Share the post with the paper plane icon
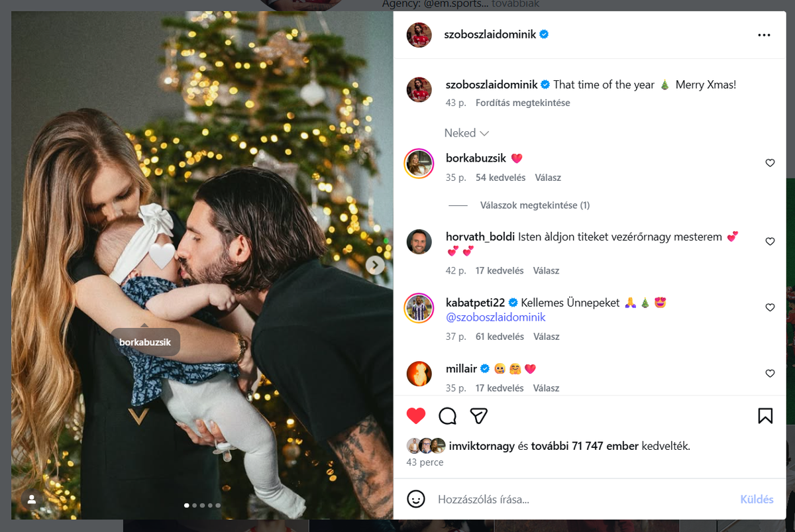The width and height of the screenshot is (795, 532). click(x=479, y=415)
